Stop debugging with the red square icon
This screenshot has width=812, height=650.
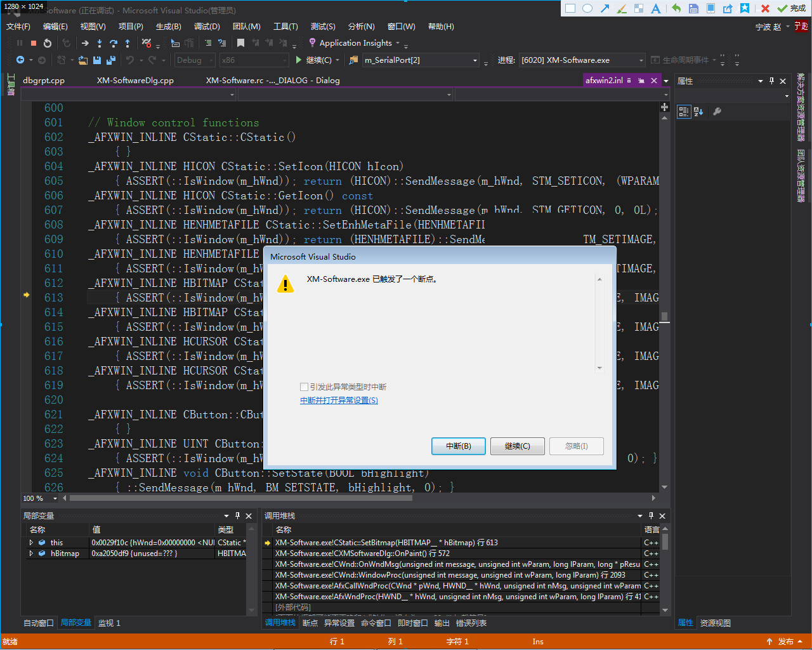pos(34,43)
